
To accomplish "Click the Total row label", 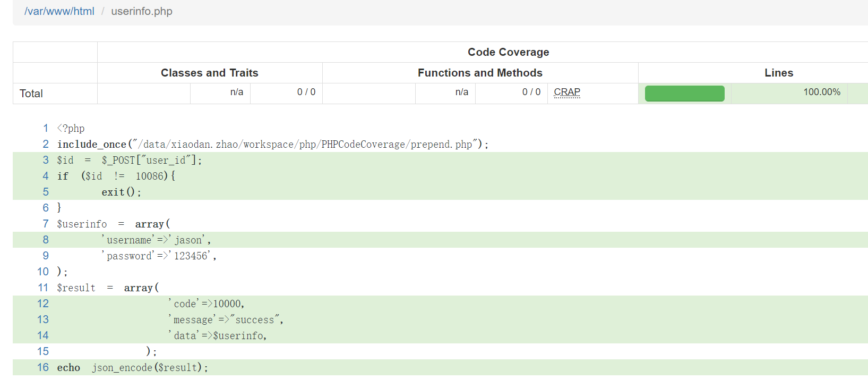I will pyautogui.click(x=31, y=94).
